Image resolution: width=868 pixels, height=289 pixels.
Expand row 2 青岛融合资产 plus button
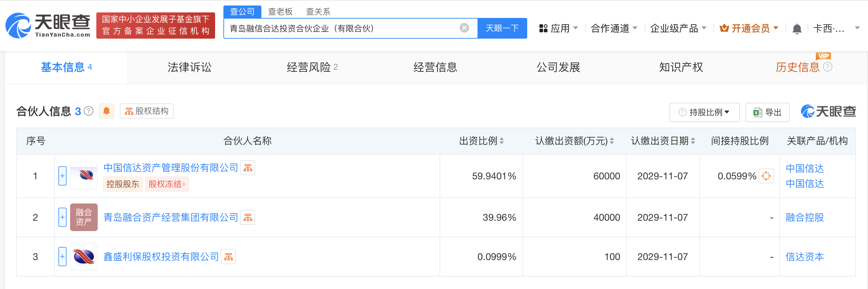(62, 217)
